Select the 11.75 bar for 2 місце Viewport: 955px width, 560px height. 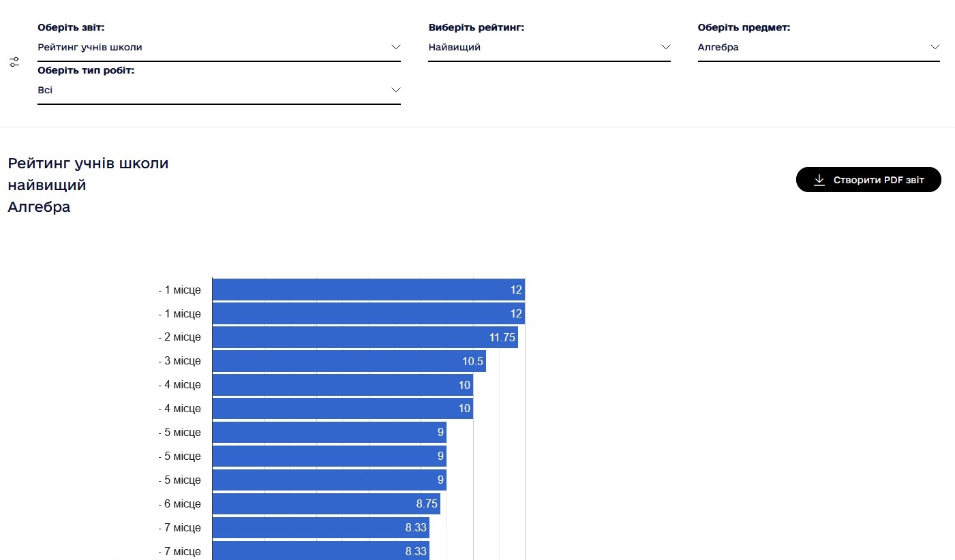click(x=365, y=337)
